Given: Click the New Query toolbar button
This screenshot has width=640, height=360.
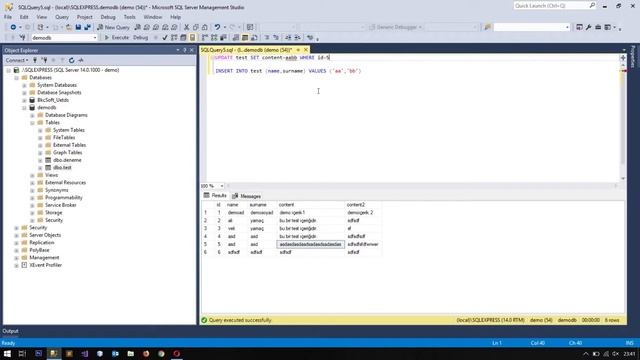Looking at the screenshot, I should coord(113,27).
